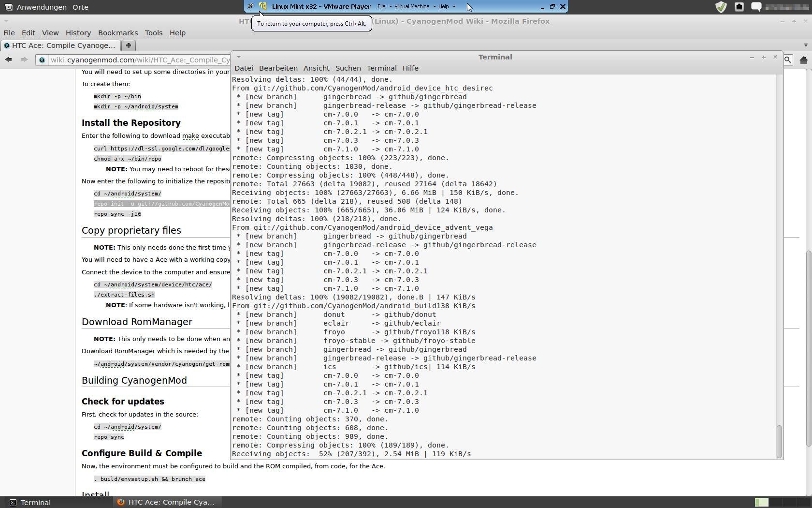Click terminal line 'Receiving objects: 52% (207/392)'

[x=351, y=454]
